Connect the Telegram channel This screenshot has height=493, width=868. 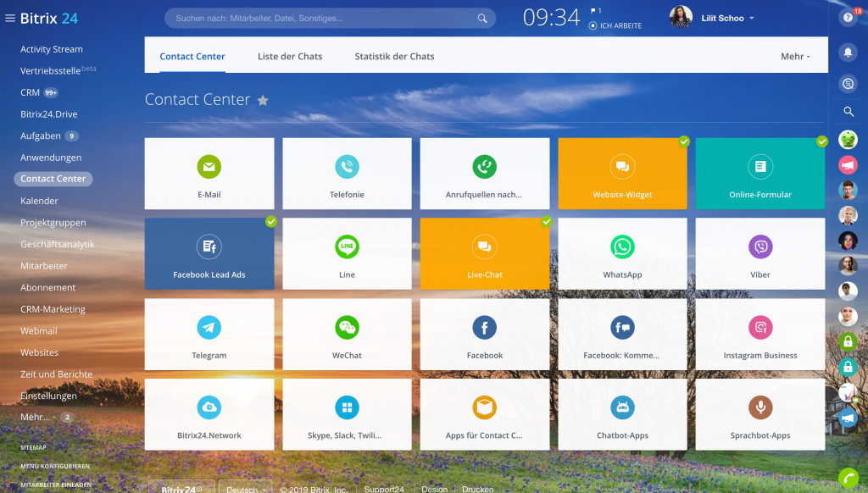(x=209, y=335)
